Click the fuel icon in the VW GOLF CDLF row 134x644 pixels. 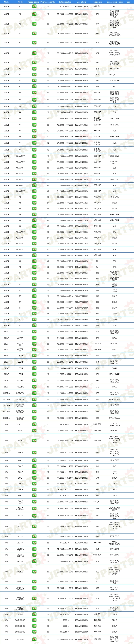tap(34, 484)
